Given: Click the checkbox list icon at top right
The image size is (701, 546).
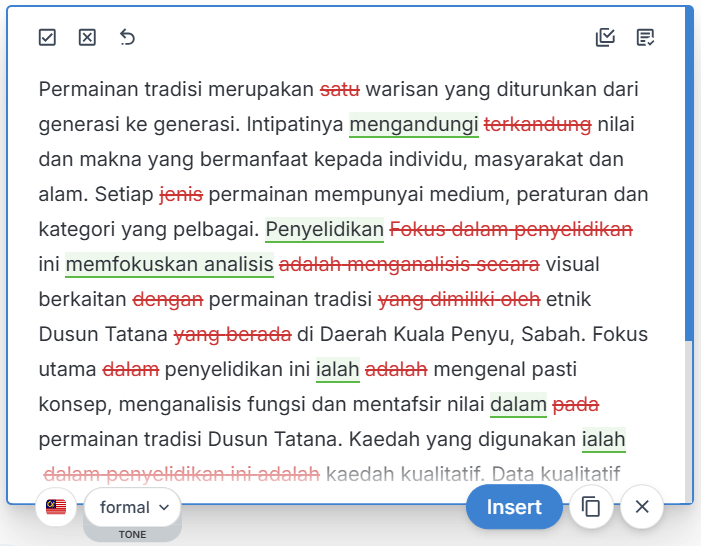Looking at the screenshot, I should [605, 38].
